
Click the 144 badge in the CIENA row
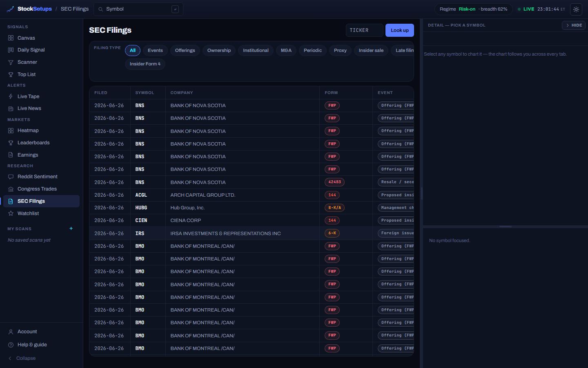pos(332,220)
